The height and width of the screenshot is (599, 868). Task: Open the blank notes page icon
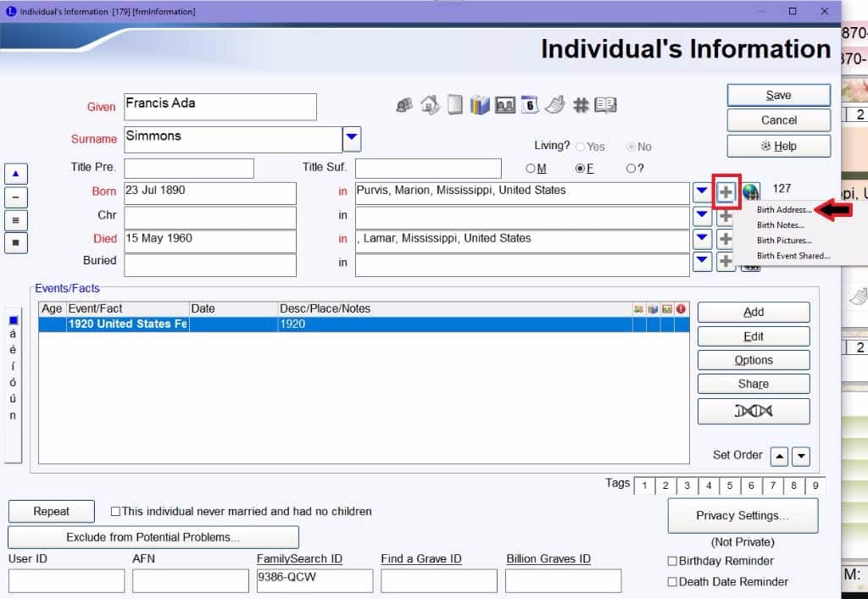[x=455, y=104]
